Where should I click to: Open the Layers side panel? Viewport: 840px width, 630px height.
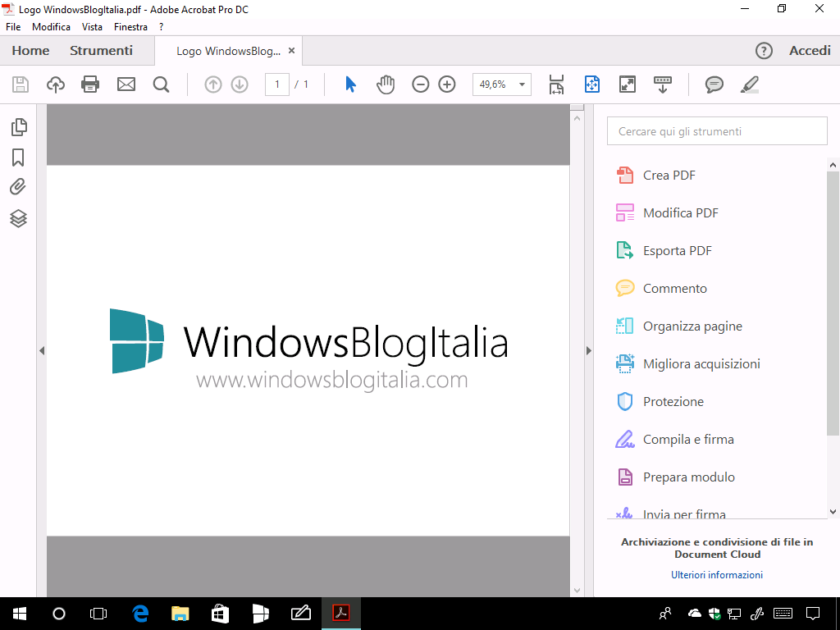click(19, 218)
